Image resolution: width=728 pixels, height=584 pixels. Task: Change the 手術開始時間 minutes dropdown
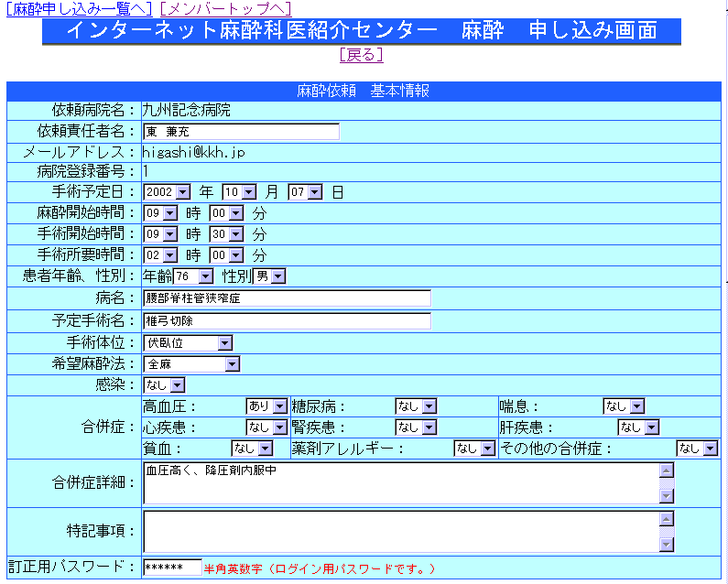point(227,233)
